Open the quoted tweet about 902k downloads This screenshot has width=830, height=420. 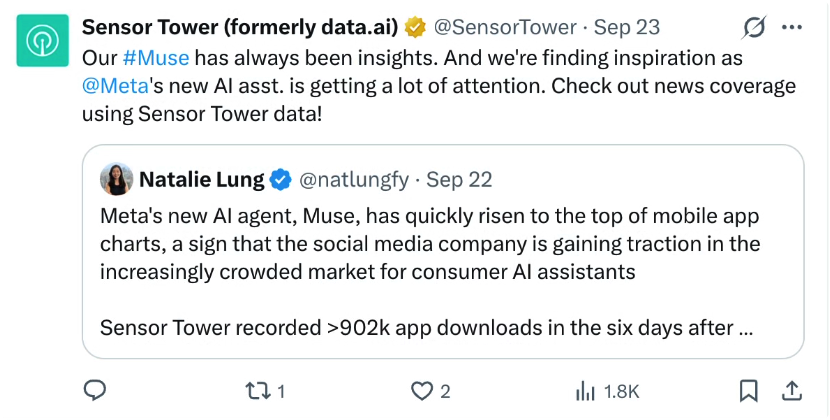(x=443, y=251)
